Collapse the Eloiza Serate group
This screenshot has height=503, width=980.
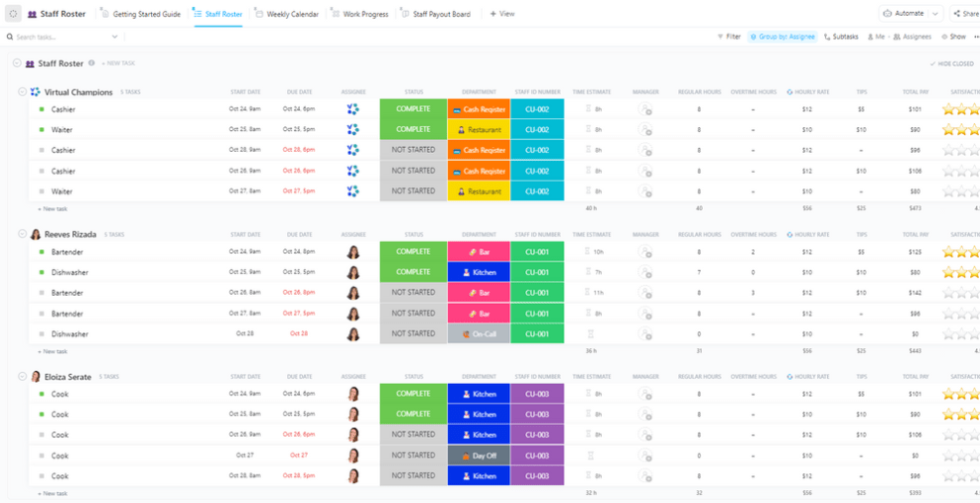pos(23,376)
